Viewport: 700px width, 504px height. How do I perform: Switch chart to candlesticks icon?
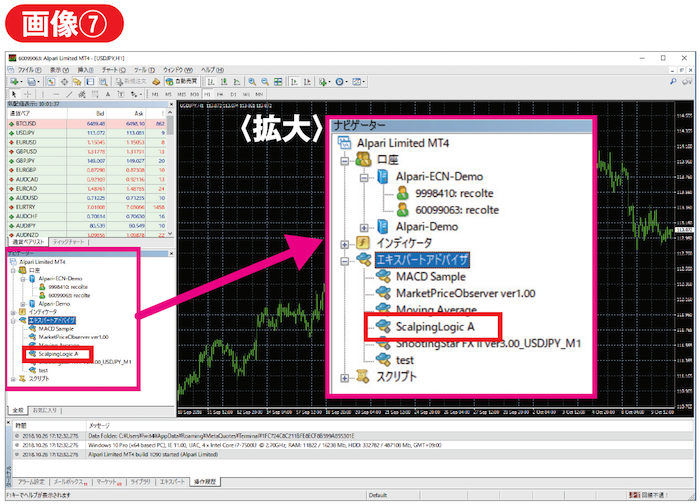pos(224,82)
